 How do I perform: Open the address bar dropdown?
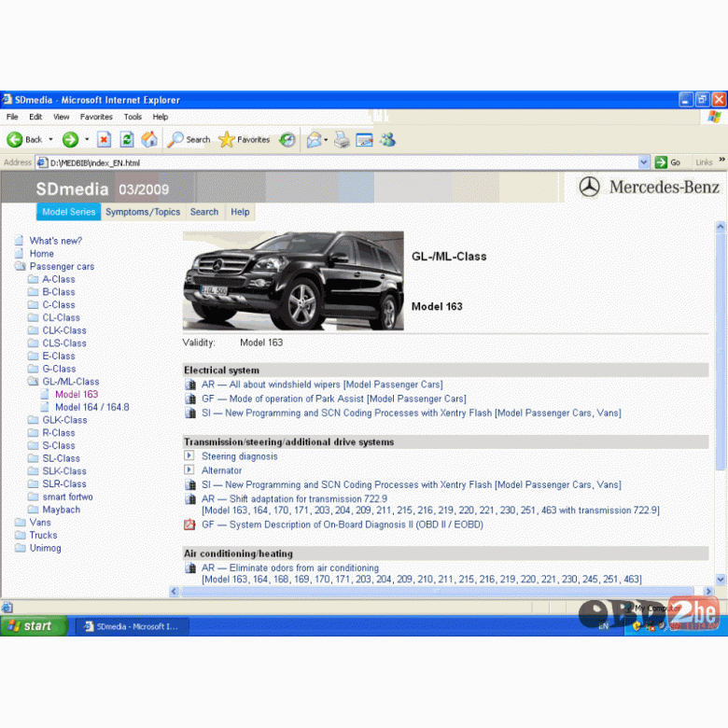click(643, 162)
